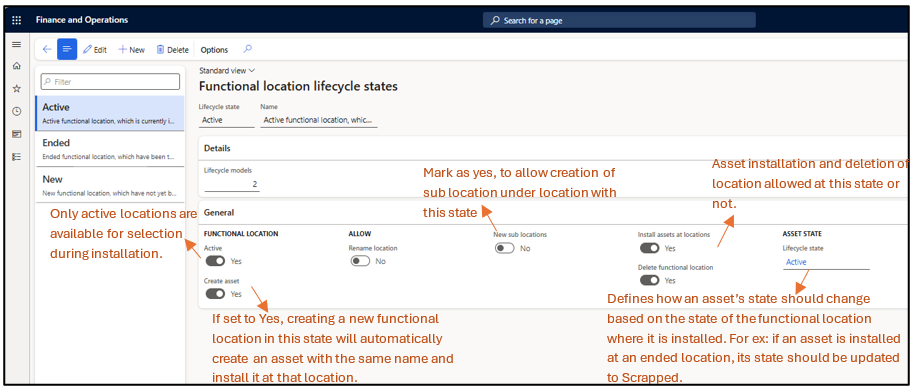Open the Asset state Lifecycle state field

click(826, 263)
